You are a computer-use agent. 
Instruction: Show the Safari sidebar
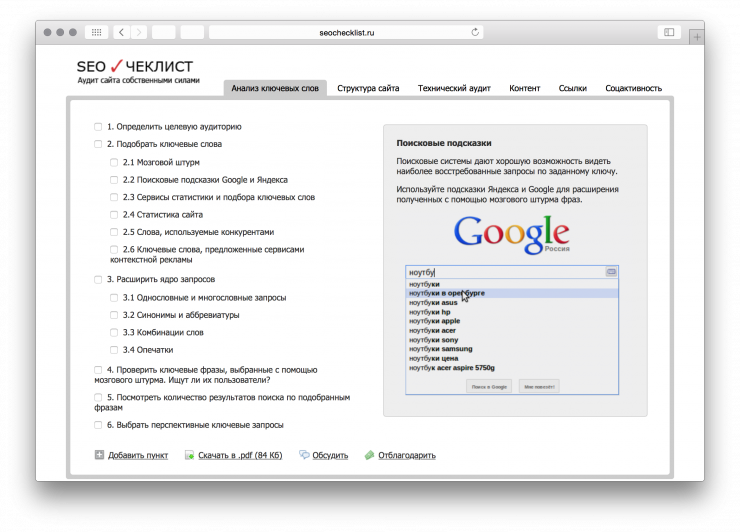click(x=669, y=32)
